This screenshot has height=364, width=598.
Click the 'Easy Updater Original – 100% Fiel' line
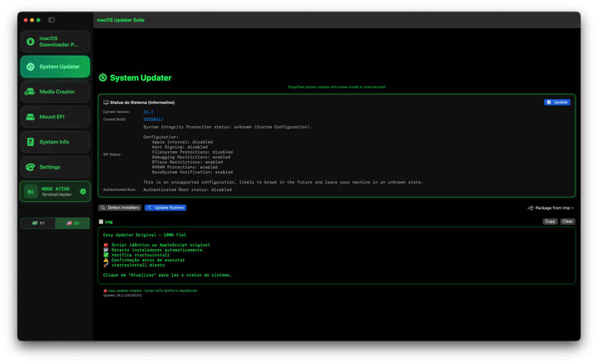(x=145, y=235)
